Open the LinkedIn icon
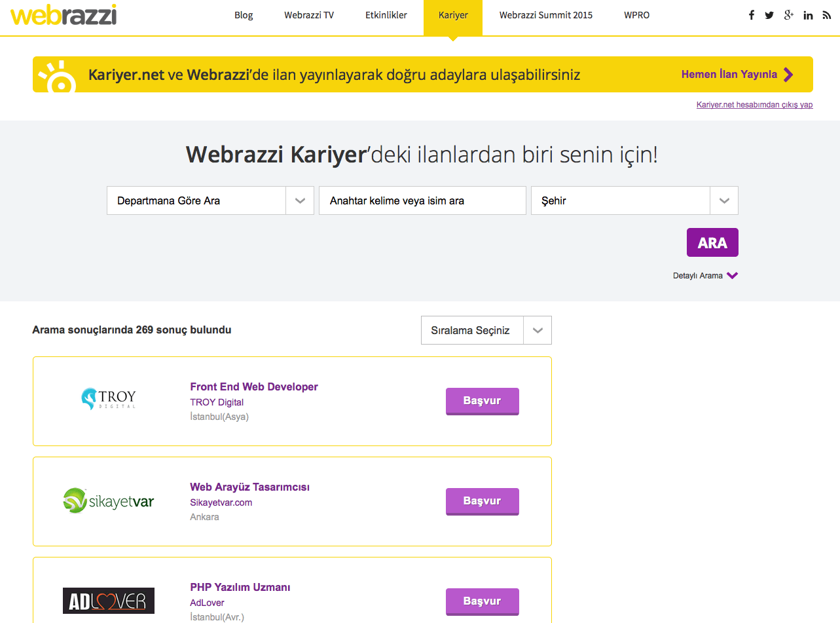 [807, 14]
